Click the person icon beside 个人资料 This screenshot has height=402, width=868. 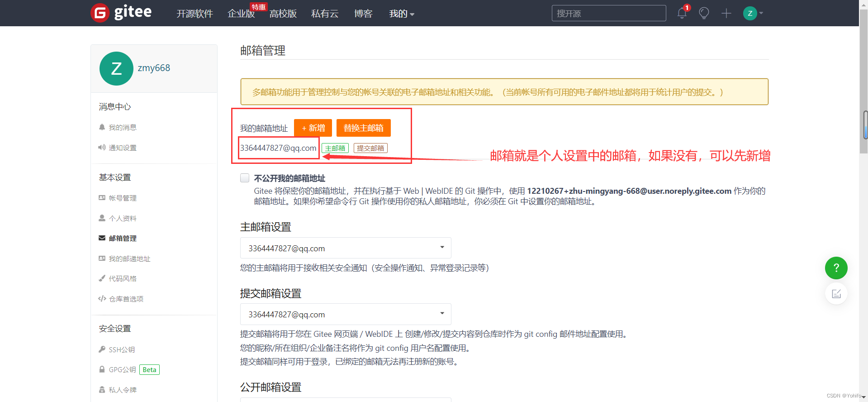click(x=102, y=218)
